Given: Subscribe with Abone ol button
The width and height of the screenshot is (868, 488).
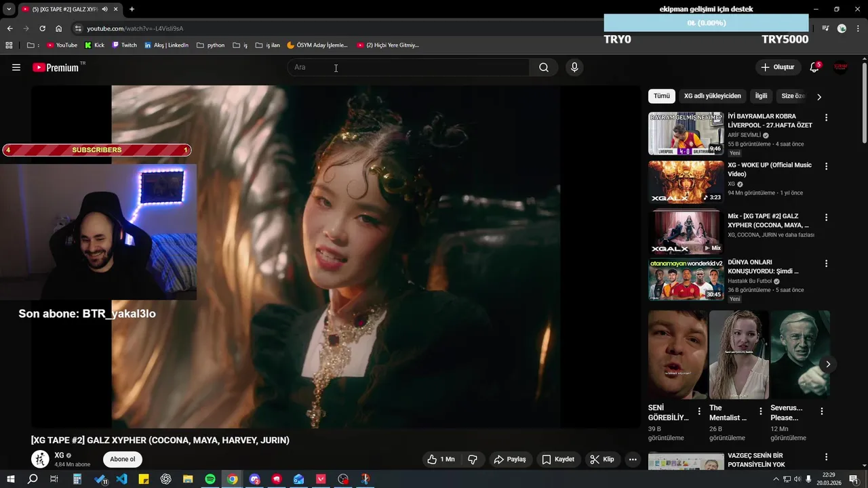Looking at the screenshot, I should [x=123, y=460].
